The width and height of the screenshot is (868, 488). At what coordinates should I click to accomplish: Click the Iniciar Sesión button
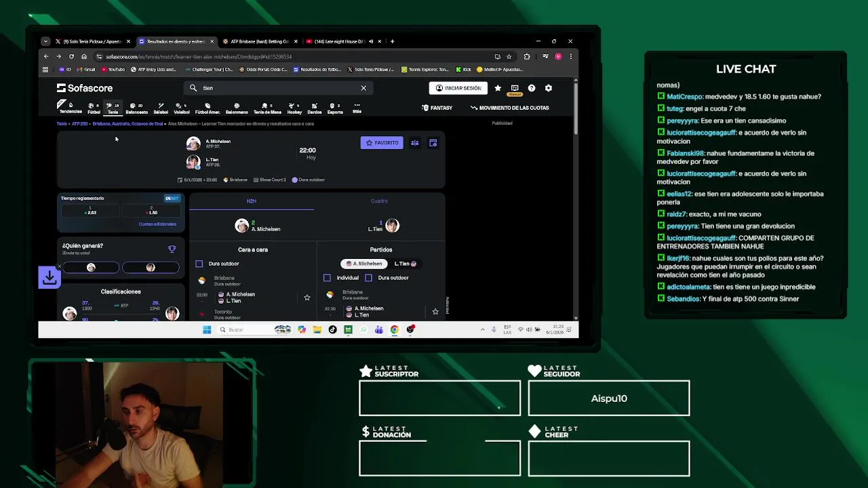coord(458,88)
